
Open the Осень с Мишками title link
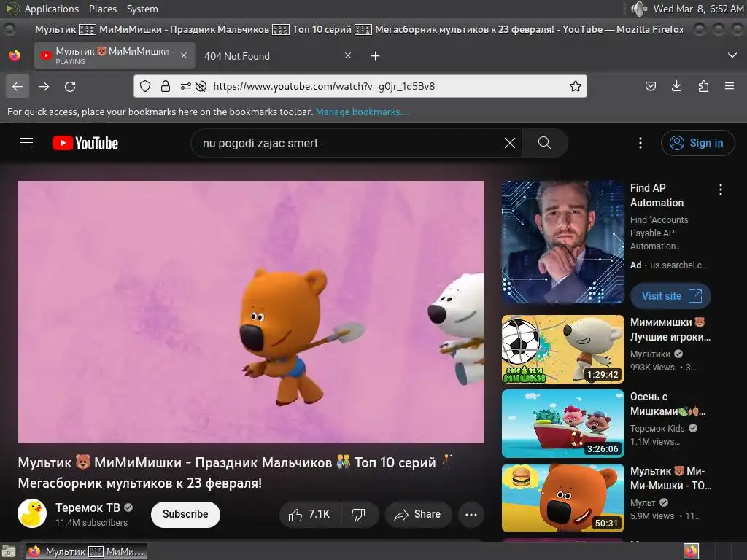pyautogui.click(x=667, y=404)
